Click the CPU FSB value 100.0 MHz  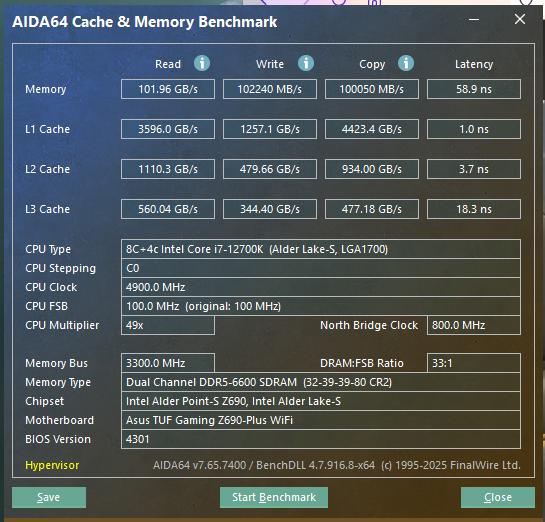tap(321, 306)
